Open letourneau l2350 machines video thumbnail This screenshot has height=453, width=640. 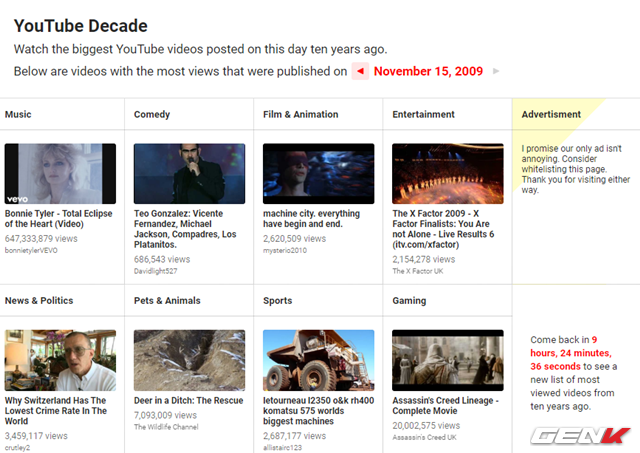pos(318,360)
